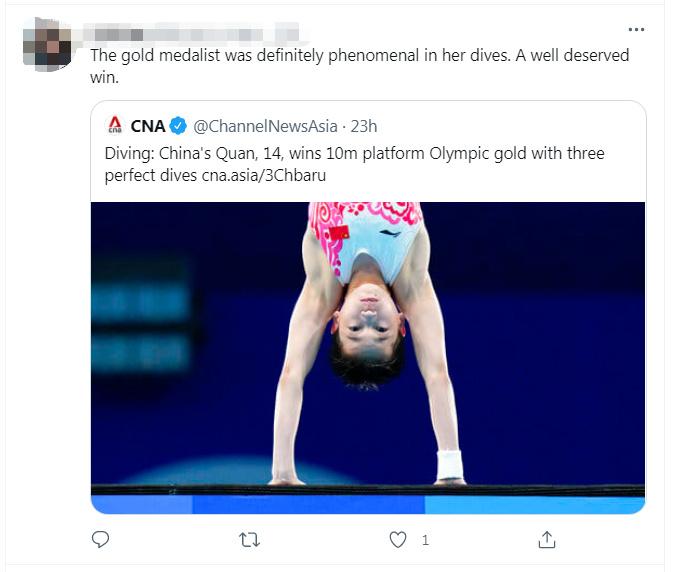Click the blue verified badge next to CNA
680x572 pixels.
pyautogui.click(x=178, y=126)
